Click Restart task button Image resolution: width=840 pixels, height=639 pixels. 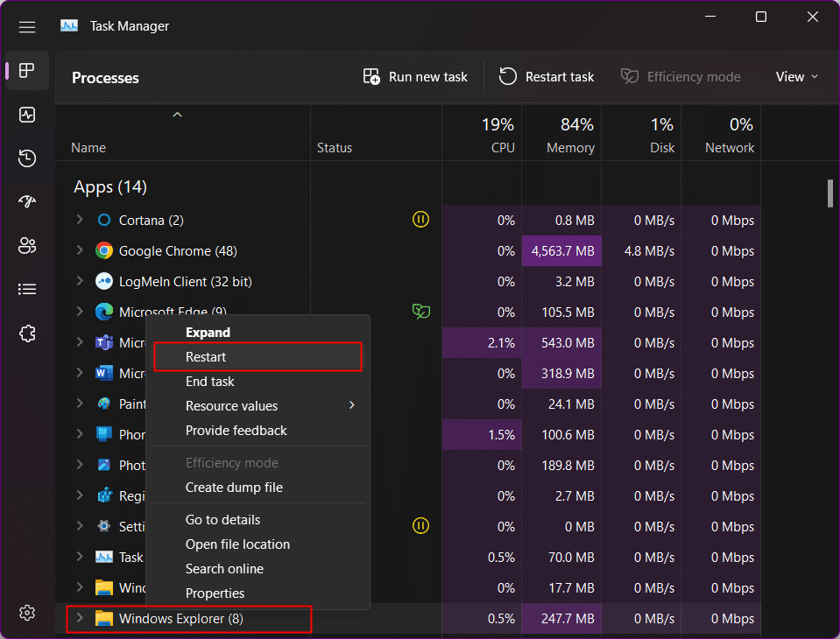pyautogui.click(x=547, y=77)
